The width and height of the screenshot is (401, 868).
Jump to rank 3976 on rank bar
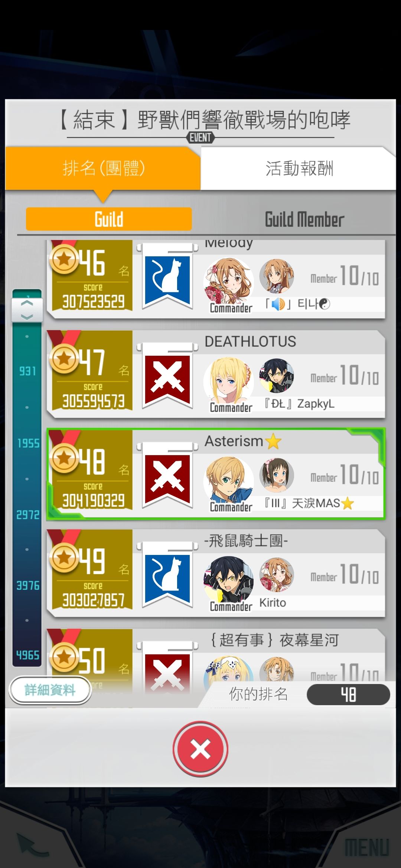(28, 585)
